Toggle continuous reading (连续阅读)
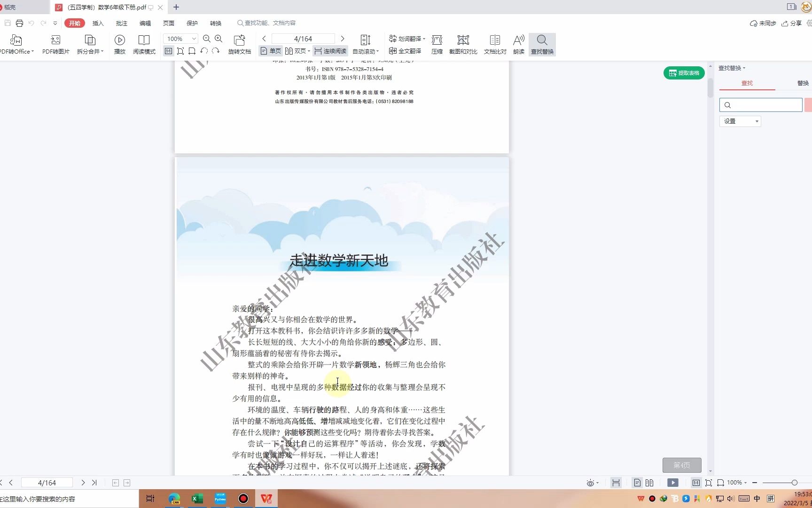 coord(330,51)
